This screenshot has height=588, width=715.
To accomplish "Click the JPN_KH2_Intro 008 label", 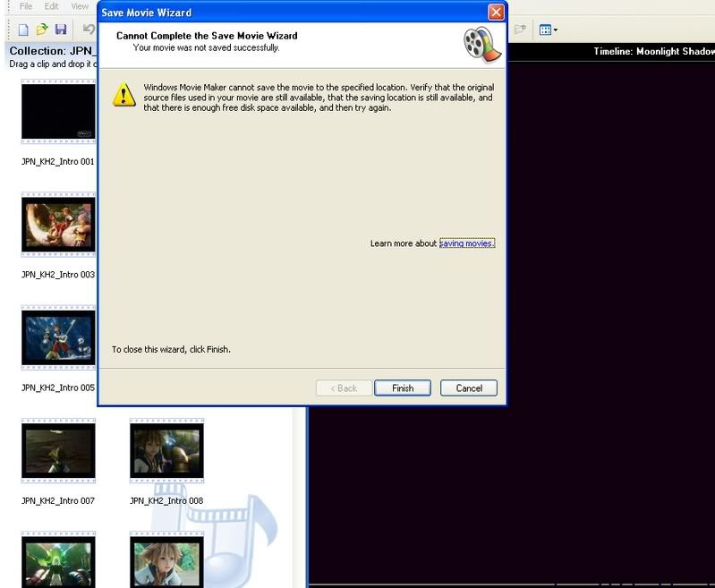I will (x=166, y=501).
